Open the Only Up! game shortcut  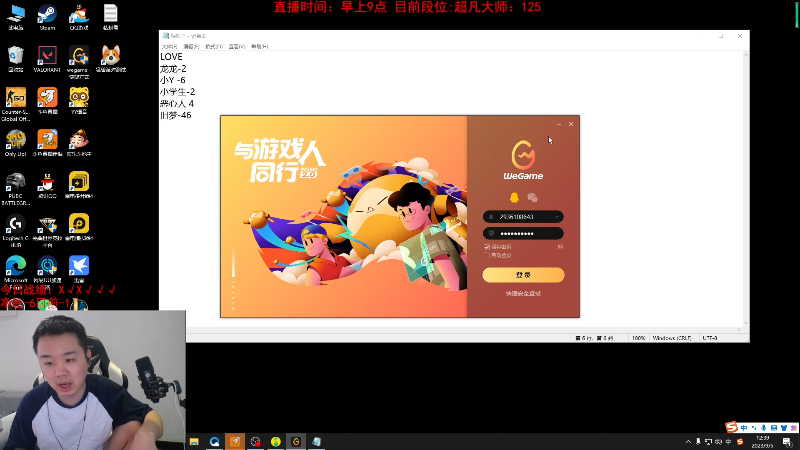[16, 143]
